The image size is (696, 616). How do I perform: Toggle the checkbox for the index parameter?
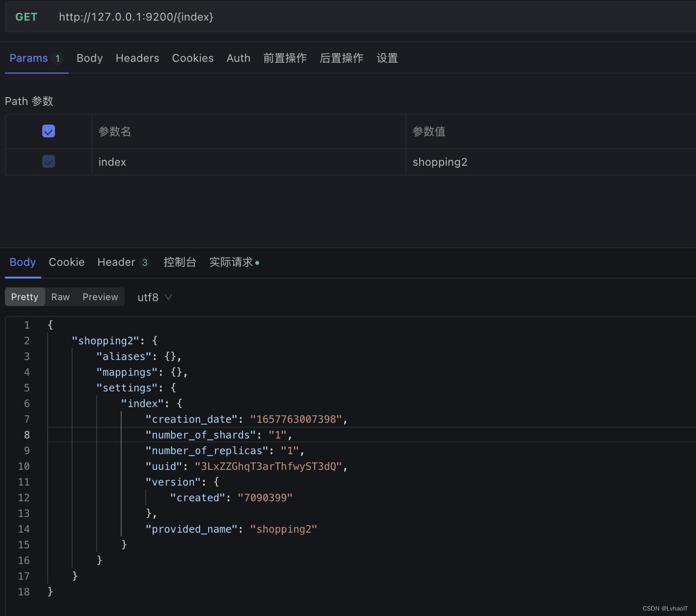(x=49, y=161)
